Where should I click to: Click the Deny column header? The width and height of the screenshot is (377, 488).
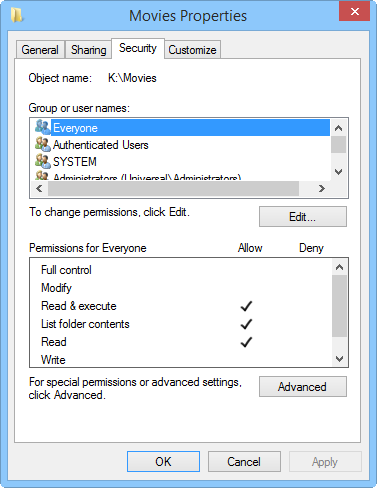point(311,248)
